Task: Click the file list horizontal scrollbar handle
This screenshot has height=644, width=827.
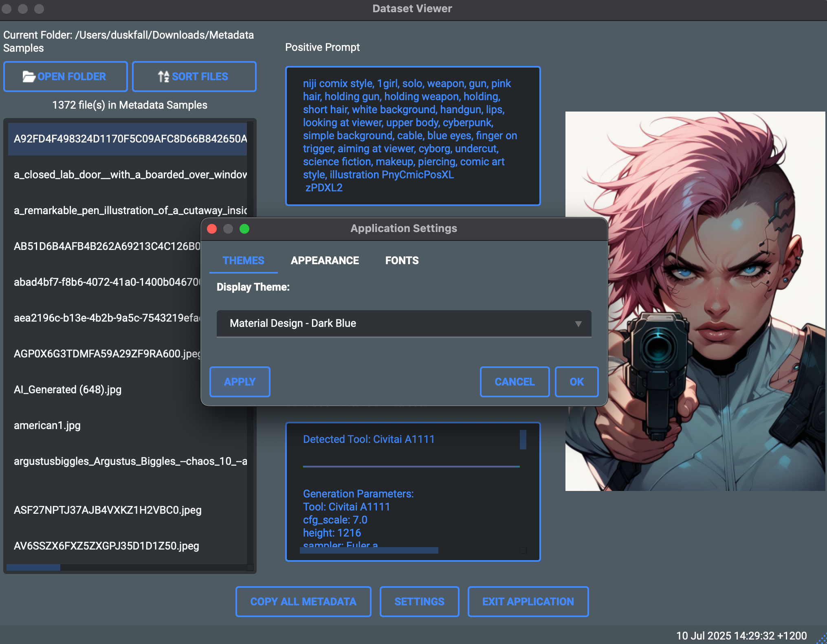Action: click(x=33, y=567)
